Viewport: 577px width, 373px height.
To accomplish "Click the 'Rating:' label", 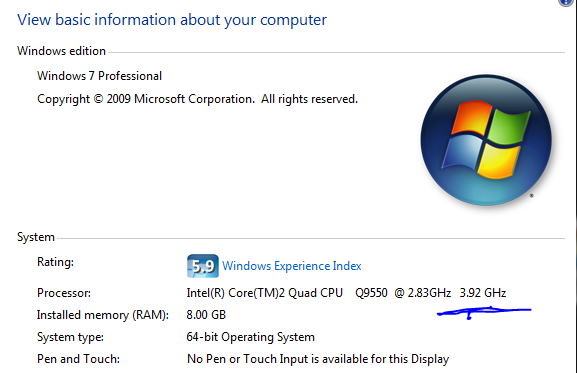I will 55,262.
